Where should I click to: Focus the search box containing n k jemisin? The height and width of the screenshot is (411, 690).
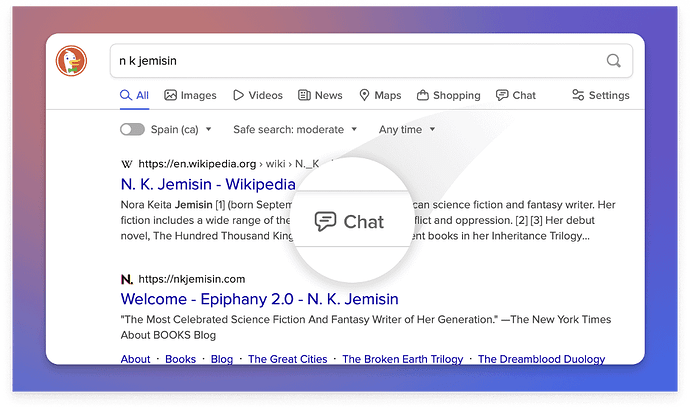[371, 61]
